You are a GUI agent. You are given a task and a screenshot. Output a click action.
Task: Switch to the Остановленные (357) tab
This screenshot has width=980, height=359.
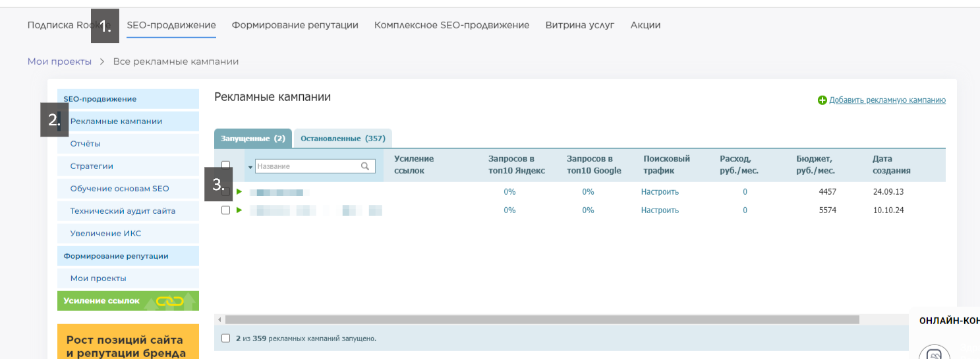[x=342, y=139]
